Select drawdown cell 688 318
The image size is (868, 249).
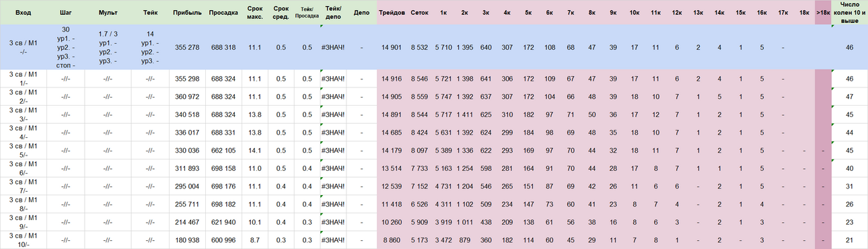pos(223,48)
